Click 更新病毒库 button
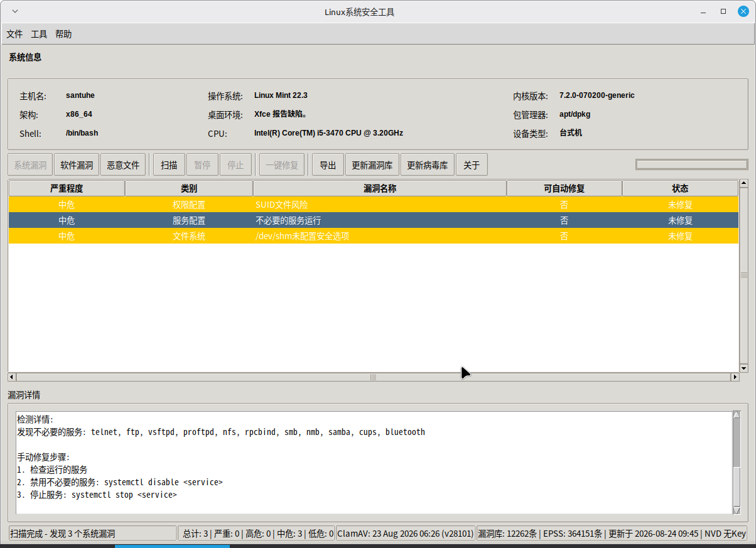 click(428, 165)
